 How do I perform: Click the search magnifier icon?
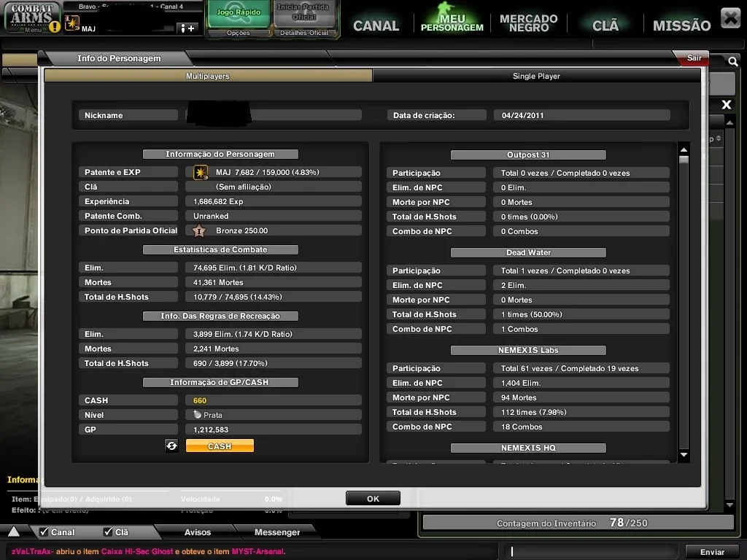[x=732, y=61]
